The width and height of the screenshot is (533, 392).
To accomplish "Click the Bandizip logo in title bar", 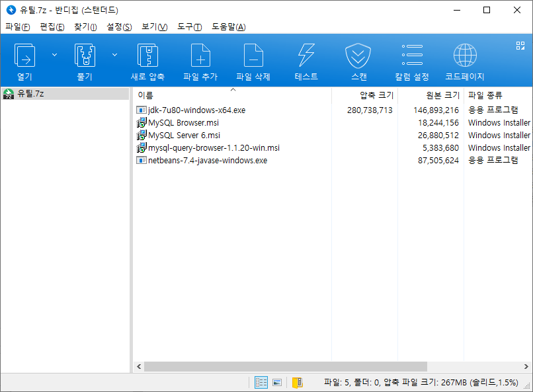I will (x=11, y=10).
